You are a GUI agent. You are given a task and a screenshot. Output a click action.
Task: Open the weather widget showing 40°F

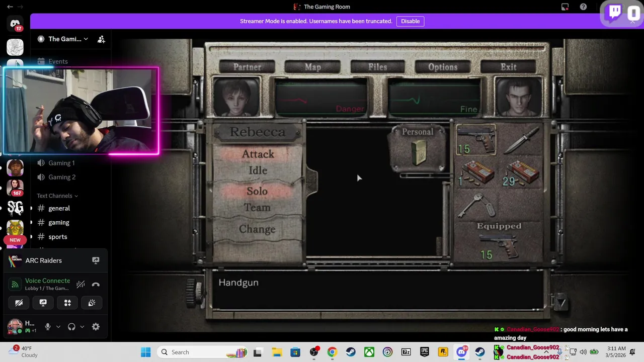[x=23, y=351]
